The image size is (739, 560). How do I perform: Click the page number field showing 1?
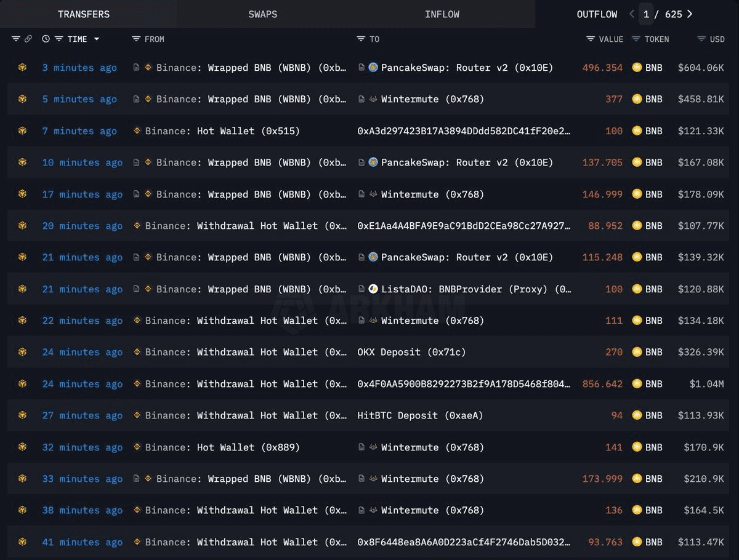coord(646,14)
